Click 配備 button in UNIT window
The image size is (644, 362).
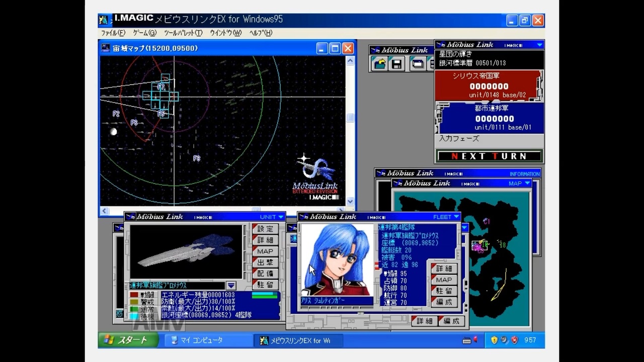(265, 274)
